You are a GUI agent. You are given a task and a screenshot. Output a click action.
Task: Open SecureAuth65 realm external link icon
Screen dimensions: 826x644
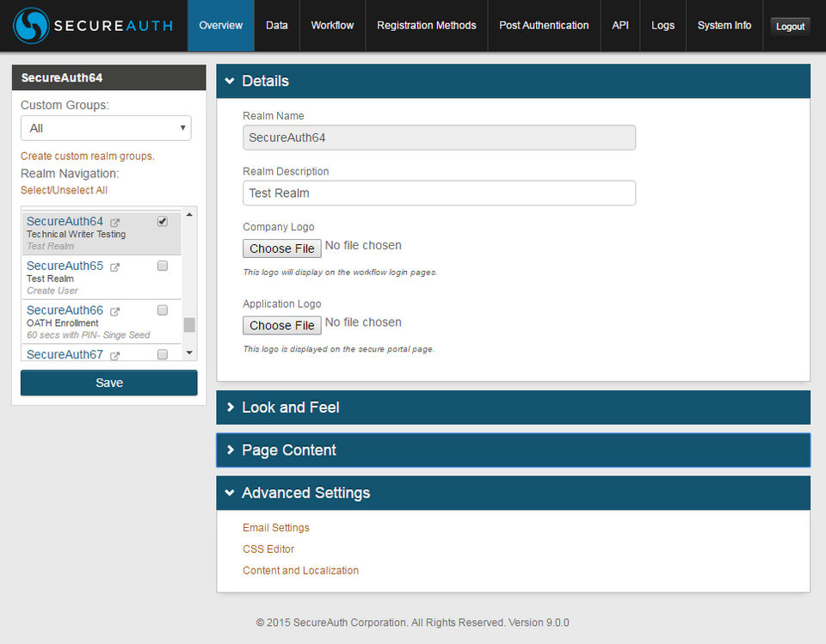click(x=114, y=267)
